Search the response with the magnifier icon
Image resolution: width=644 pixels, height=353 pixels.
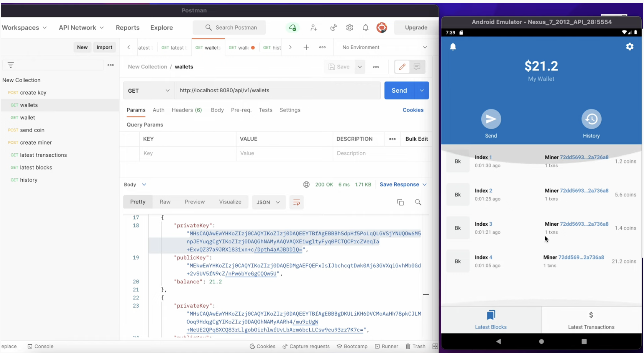point(418,202)
